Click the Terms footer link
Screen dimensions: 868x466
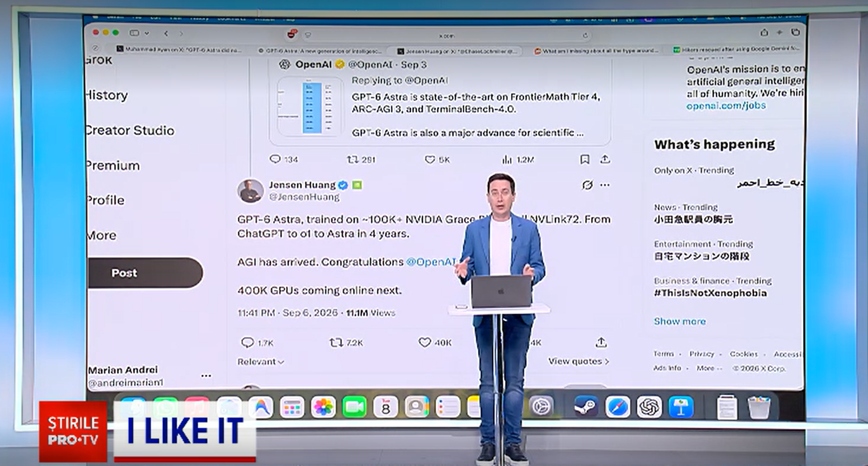pyautogui.click(x=663, y=354)
